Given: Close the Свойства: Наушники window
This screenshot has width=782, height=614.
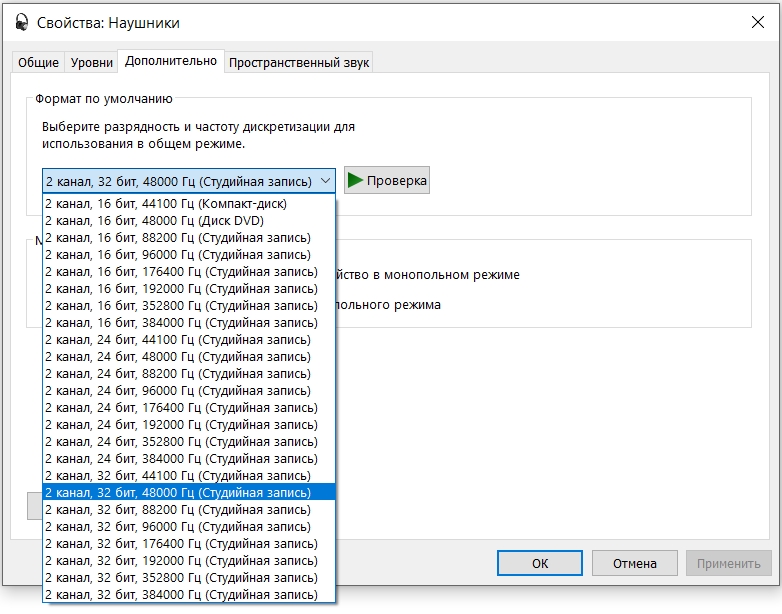Looking at the screenshot, I should click(758, 22).
